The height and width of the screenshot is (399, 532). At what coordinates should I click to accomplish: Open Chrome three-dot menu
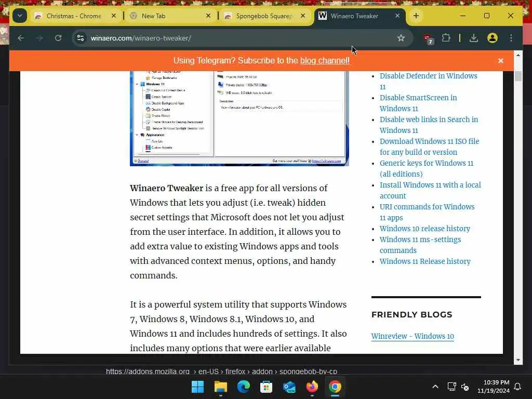[x=511, y=38]
